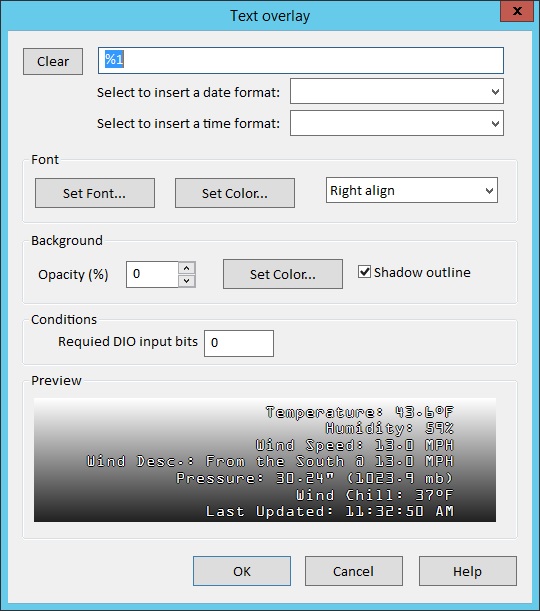The width and height of the screenshot is (540, 611).
Task: Open the Set Font dialog
Action: pos(95,193)
